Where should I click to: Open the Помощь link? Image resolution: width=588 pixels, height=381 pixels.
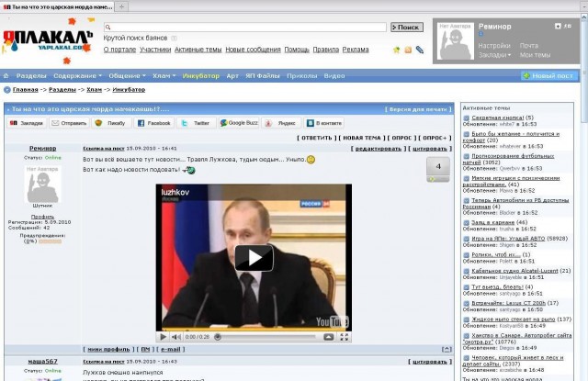click(297, 50)
